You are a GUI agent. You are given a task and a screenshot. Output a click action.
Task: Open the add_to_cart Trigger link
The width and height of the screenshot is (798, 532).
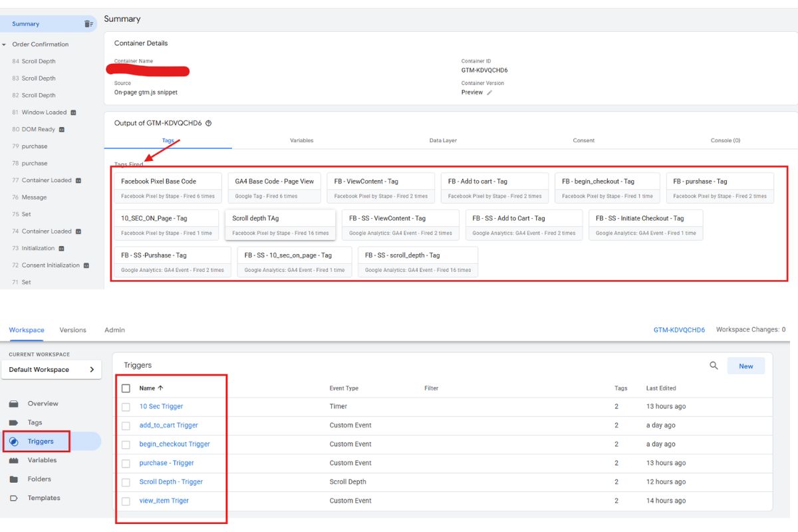[x=168, y=426]
